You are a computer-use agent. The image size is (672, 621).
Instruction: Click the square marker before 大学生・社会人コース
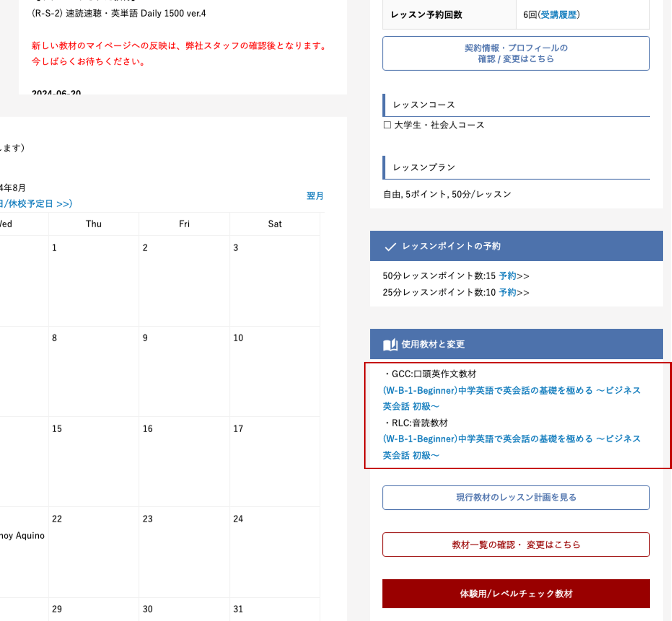pos(387,125)
